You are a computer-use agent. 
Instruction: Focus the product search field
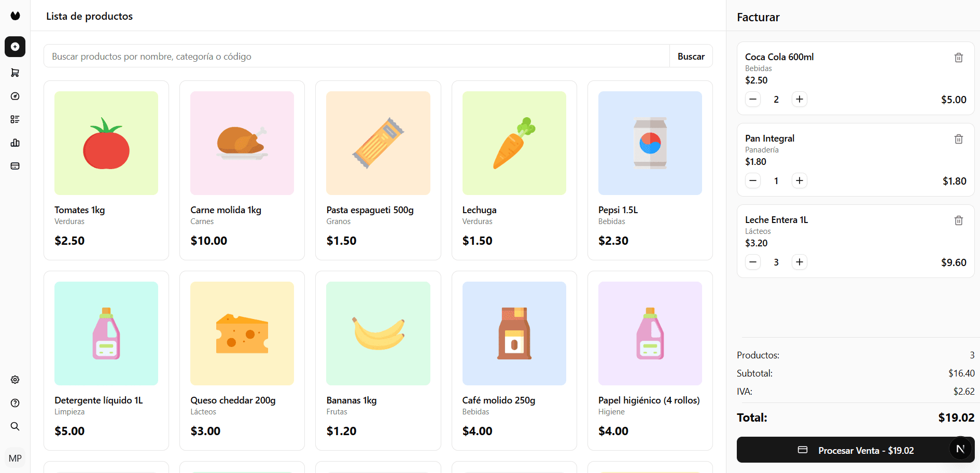(357, 56)
